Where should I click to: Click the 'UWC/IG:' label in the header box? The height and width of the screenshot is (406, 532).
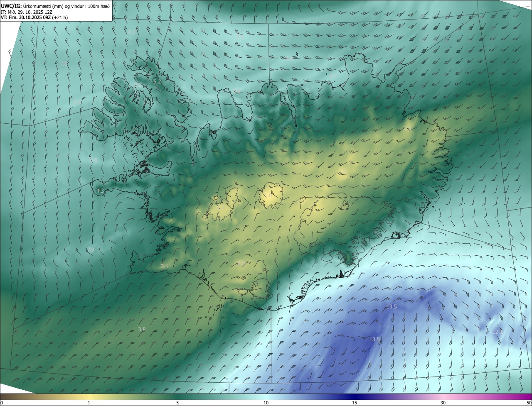11,6
